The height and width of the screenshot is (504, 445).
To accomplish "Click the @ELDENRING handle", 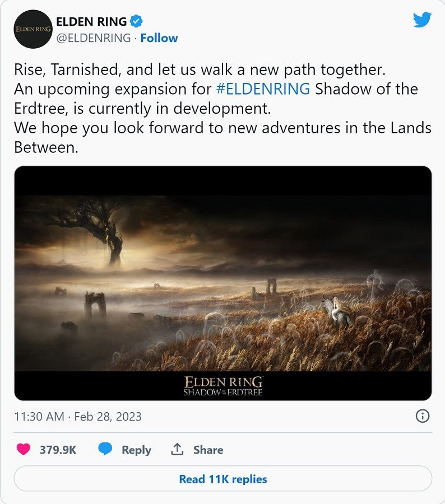I will point(93,38).
